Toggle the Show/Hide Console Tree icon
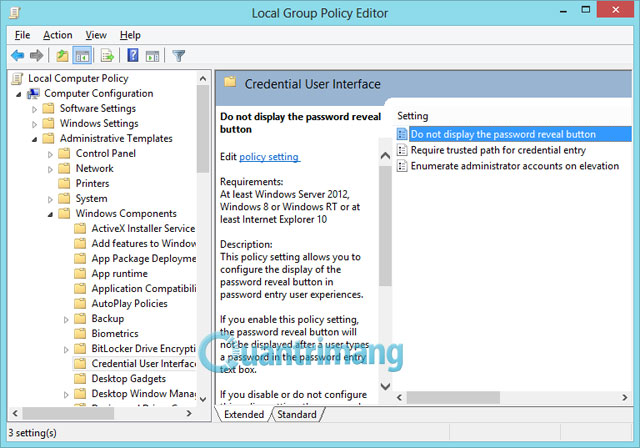This screenshot has height=448, width=640. tap(82, 56)
